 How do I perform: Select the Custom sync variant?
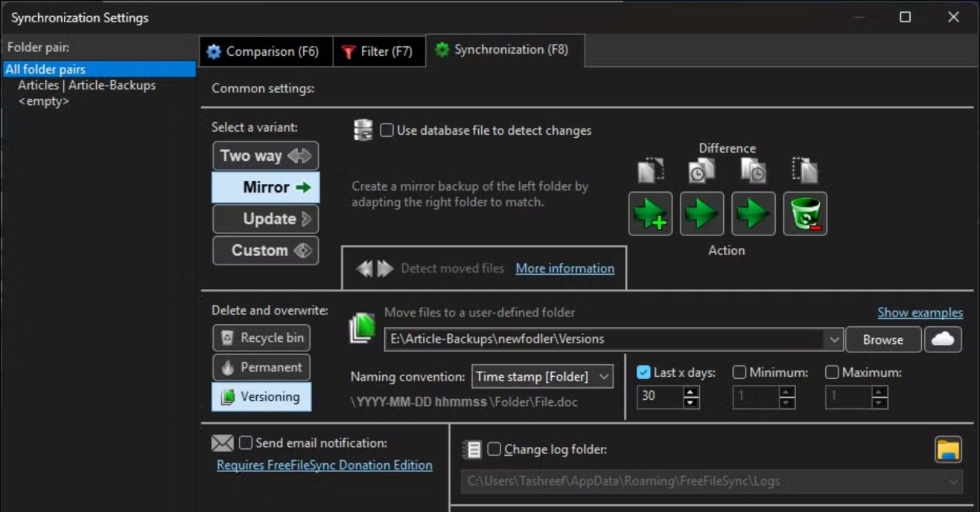click(265, 251)
